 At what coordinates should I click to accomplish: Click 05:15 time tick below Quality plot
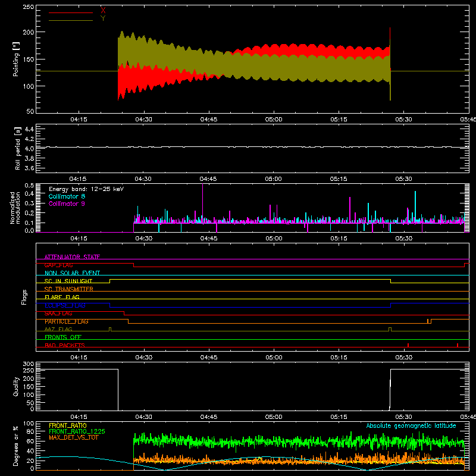pyautogui.click(x=339, y=417)
